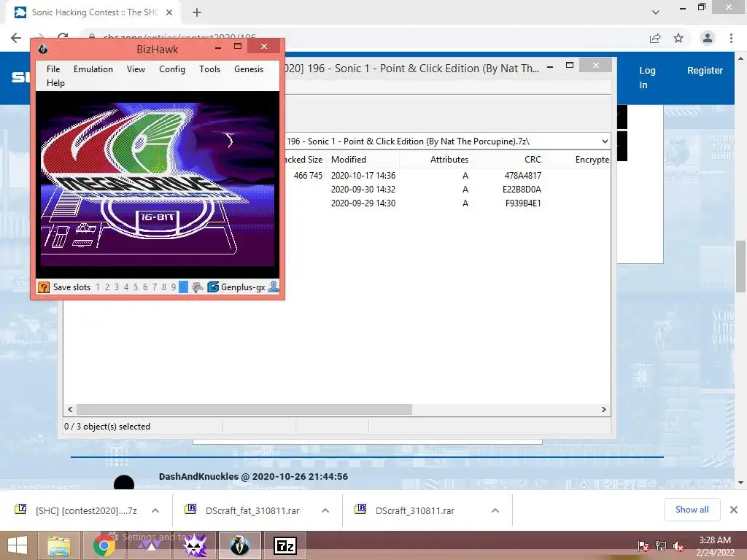
Task: Open the View menu in BizHawk
Action: click(x=136, y=69)
